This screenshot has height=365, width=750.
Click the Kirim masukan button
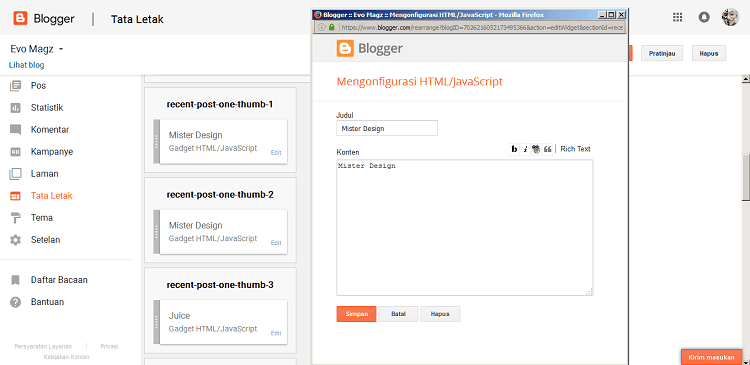[711, 357]
